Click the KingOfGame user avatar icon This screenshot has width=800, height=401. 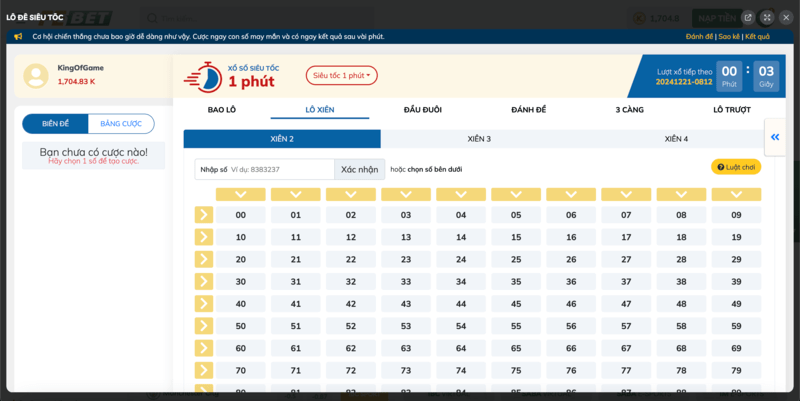coord(37,75)
